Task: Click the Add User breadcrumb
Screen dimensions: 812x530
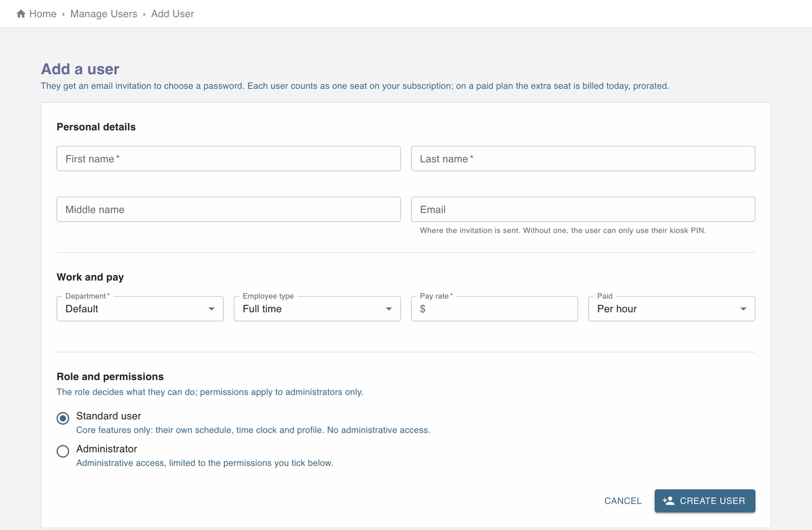Action: 173,14
